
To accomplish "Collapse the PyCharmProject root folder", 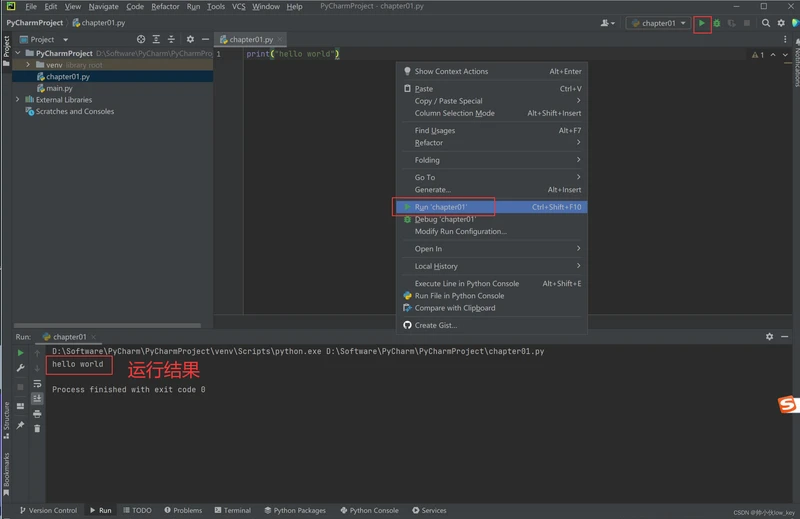I will coord(18,53).
